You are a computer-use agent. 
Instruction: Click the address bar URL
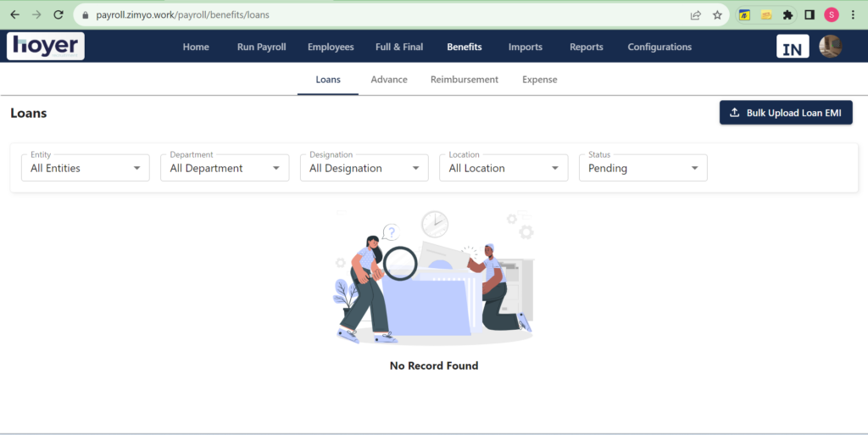click(x=183, y=15)
